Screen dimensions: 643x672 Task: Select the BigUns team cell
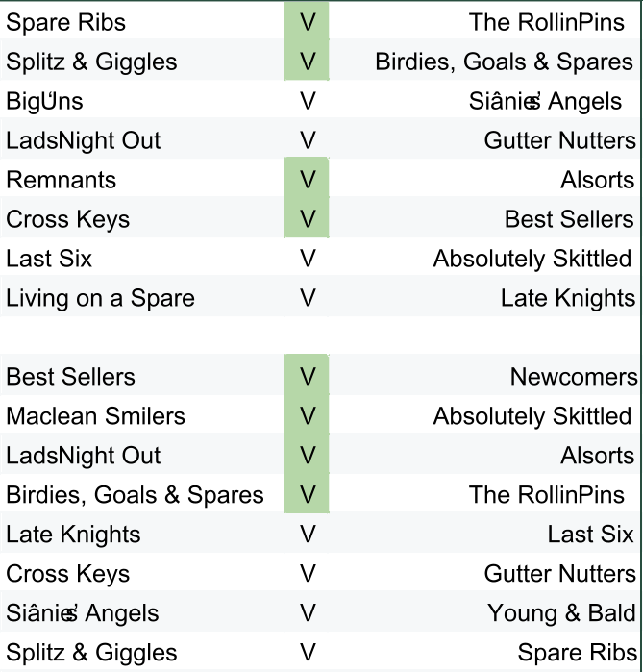44,101
